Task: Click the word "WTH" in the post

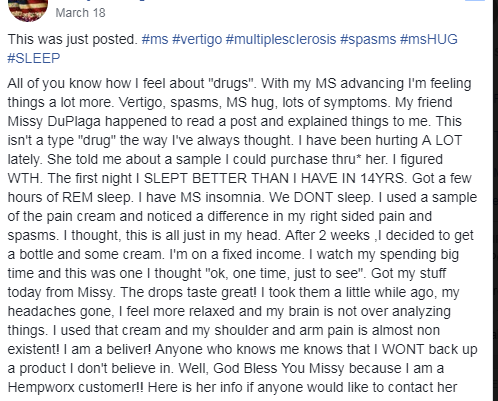Action: click(25, 178)
